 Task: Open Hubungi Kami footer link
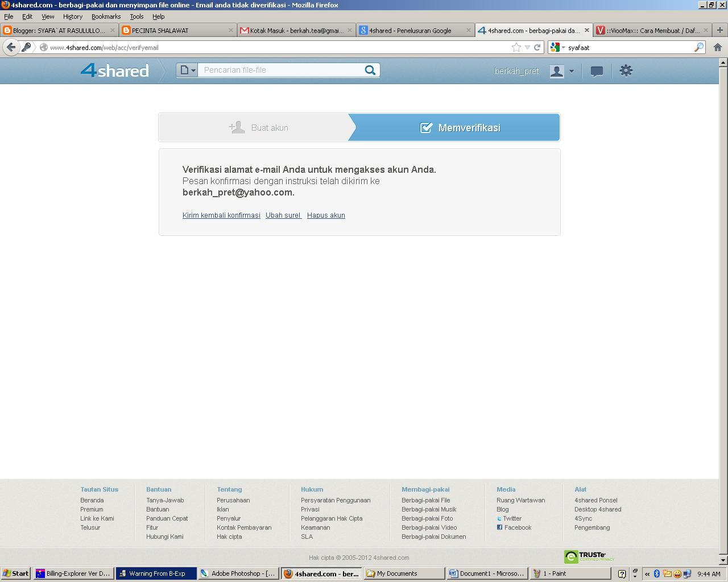point(164,537)
